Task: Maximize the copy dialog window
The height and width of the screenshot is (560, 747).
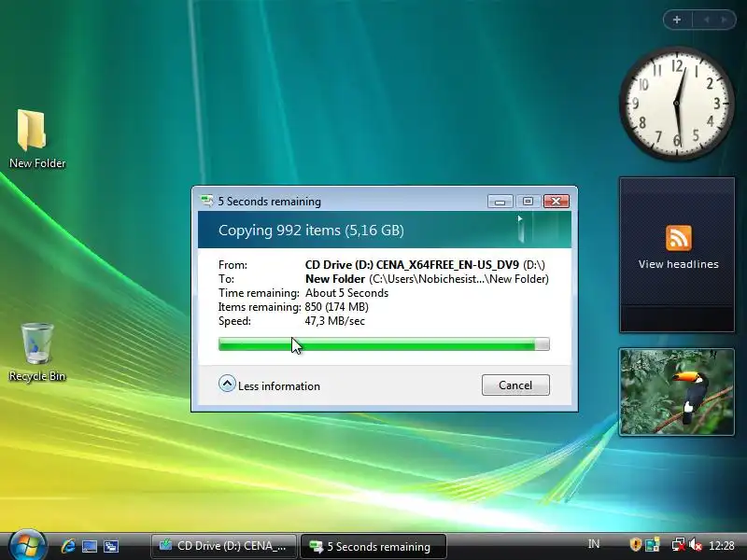Action: [x=528, y=202]
